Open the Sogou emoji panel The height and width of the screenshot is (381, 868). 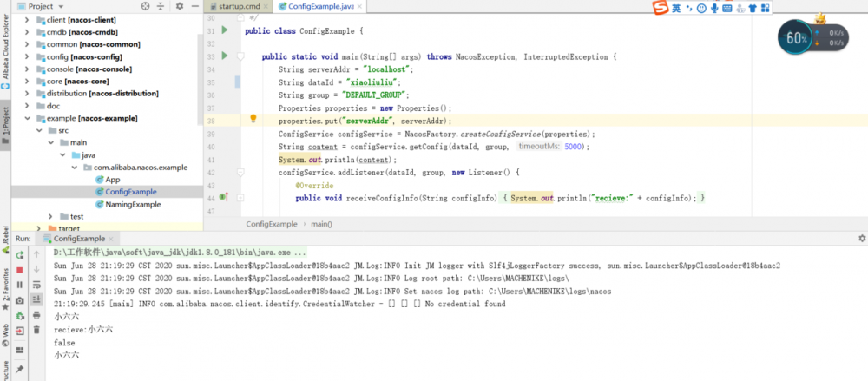click(x=701, y=9)
